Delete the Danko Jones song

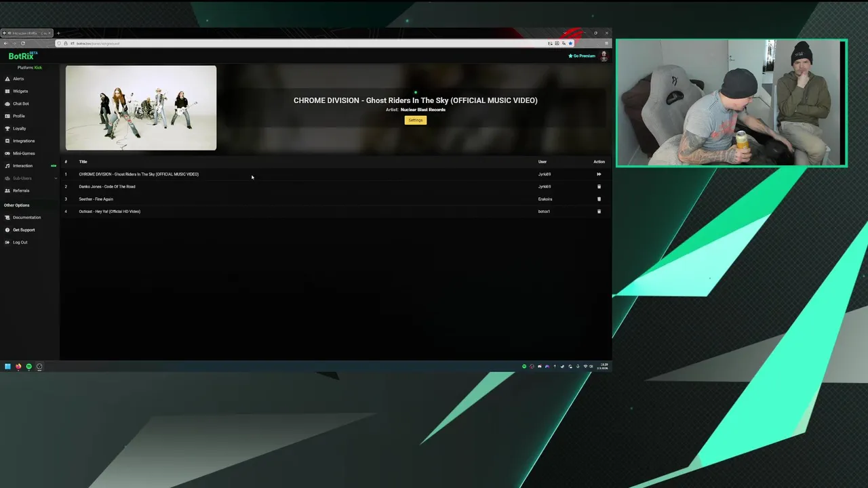(599, 186)
